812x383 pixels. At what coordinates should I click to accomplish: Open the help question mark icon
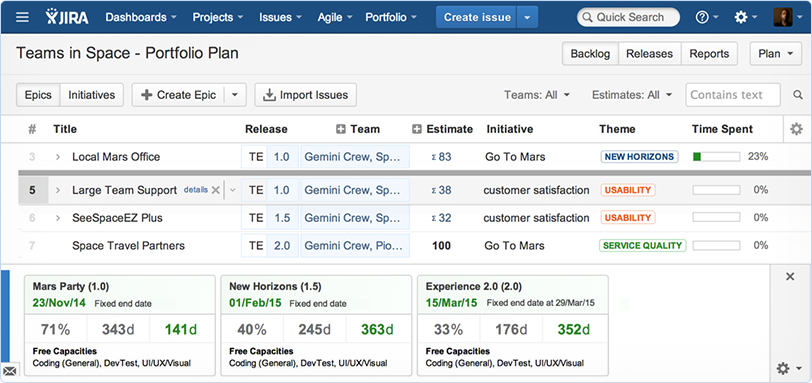click(x=702, y=18)
